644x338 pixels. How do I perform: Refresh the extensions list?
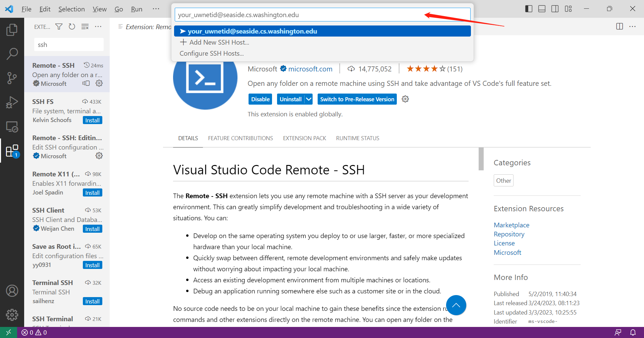click(x=72, y=26)
